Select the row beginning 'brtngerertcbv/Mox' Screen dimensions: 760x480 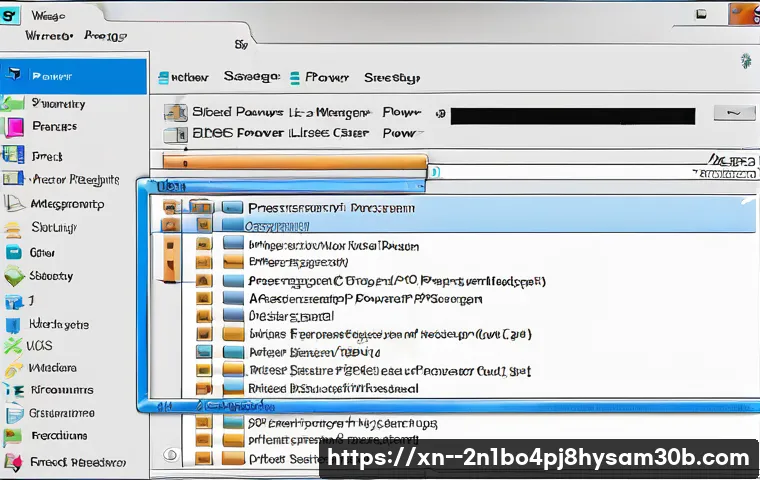(333, 246)
